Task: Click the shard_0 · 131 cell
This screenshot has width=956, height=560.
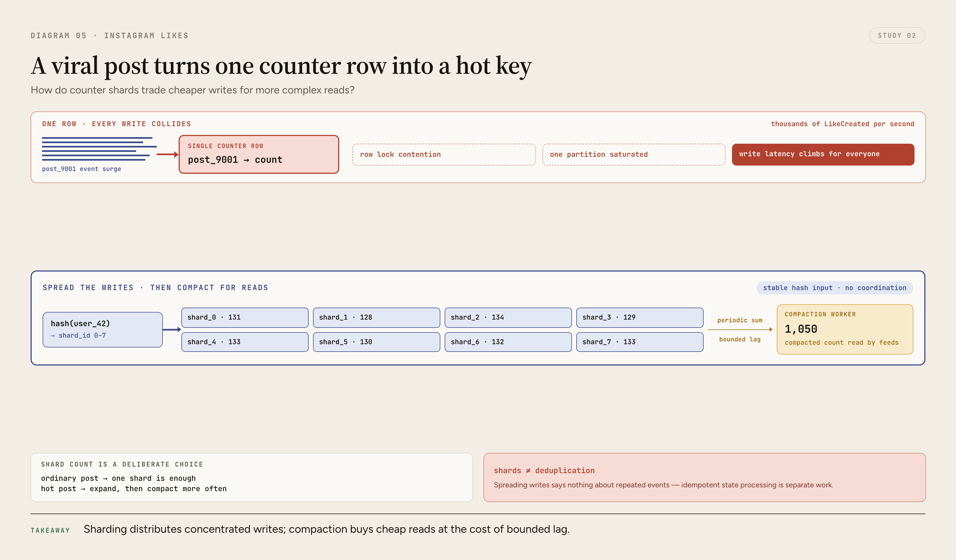Action: 245,317
